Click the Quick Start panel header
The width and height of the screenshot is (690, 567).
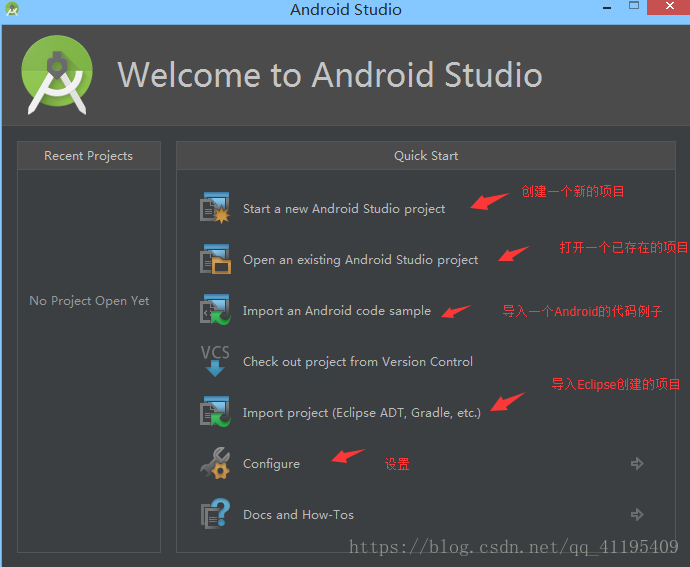pos(426,155)
